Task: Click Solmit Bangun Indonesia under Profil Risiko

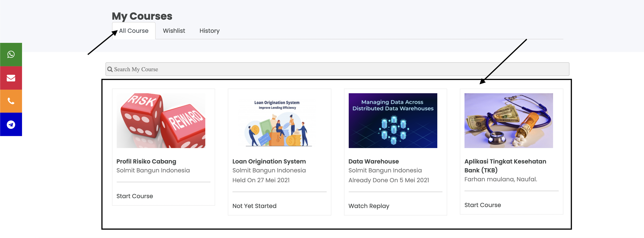Action: pos(153,171)
